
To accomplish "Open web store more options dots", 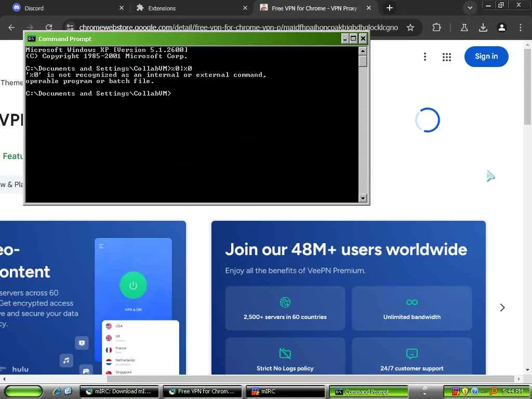I will coord(424,57).
